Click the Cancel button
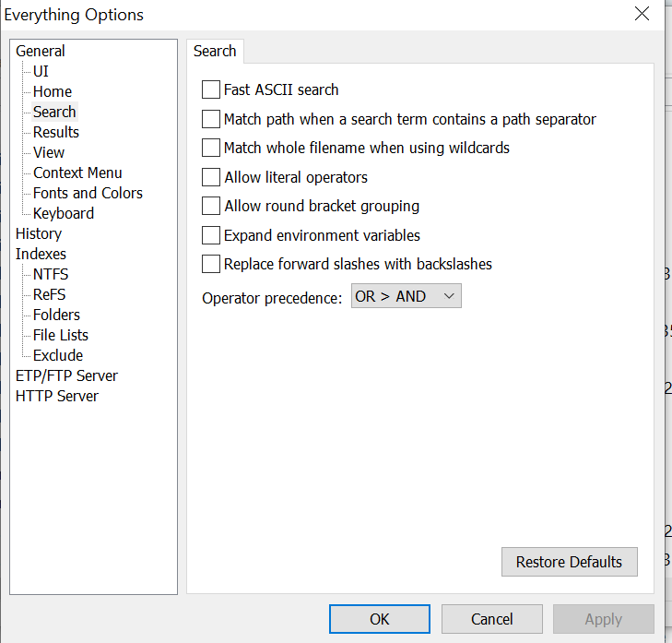This screenshot has width=672, height=643. pos(492,619)
